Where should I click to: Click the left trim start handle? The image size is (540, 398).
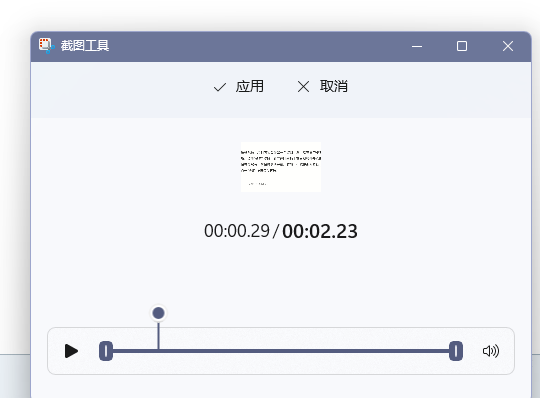pyautogui.click(x=106, y=351)
